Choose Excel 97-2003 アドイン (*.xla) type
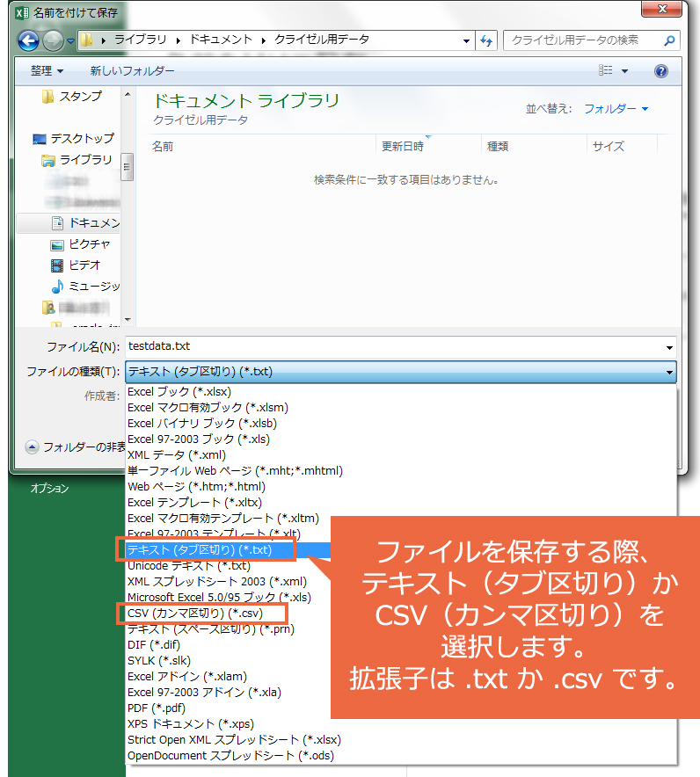The height and width of the screenshot is (777, 700). 228,693
